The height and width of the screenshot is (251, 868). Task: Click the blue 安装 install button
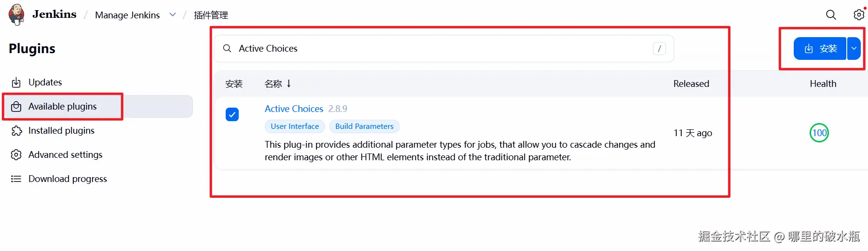coord(820,48)
